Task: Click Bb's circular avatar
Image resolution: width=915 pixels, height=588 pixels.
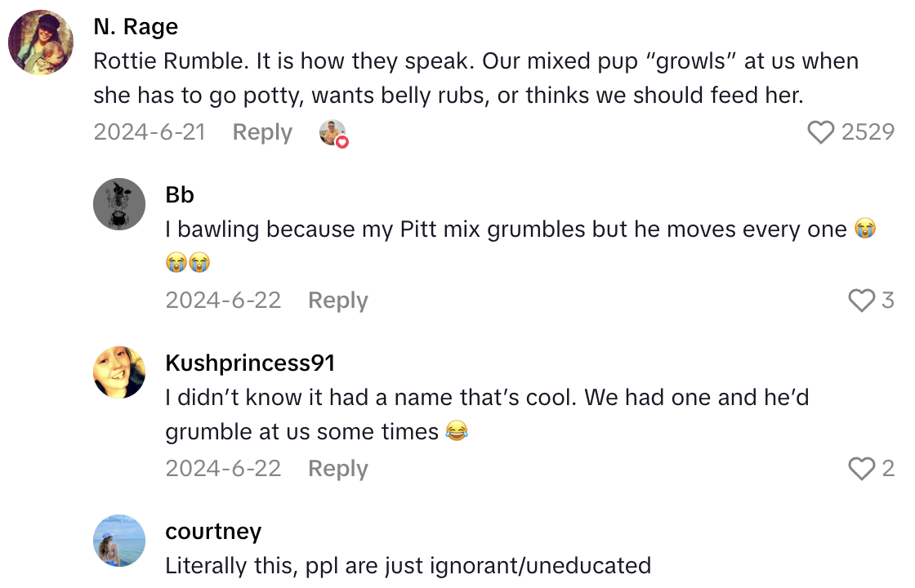Action: coord(118,204)
